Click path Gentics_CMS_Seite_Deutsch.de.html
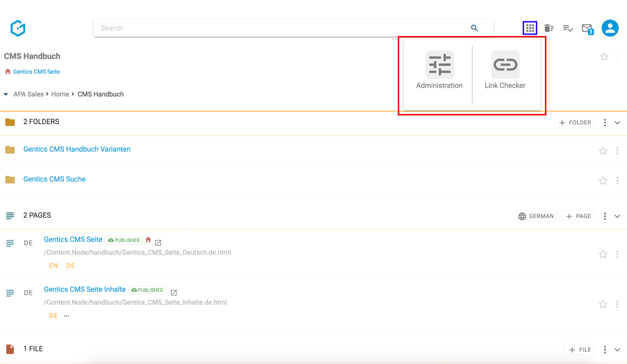Screen dimensions: 627x364 137,252
